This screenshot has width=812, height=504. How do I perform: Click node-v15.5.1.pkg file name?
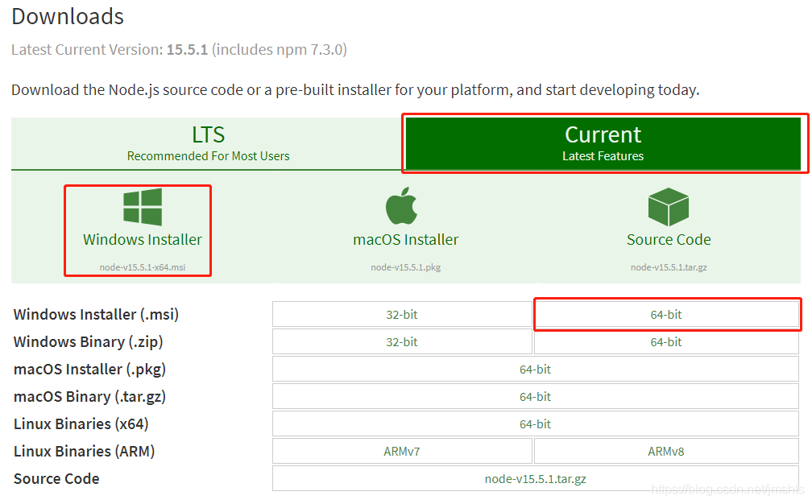(x=405, y=267)
